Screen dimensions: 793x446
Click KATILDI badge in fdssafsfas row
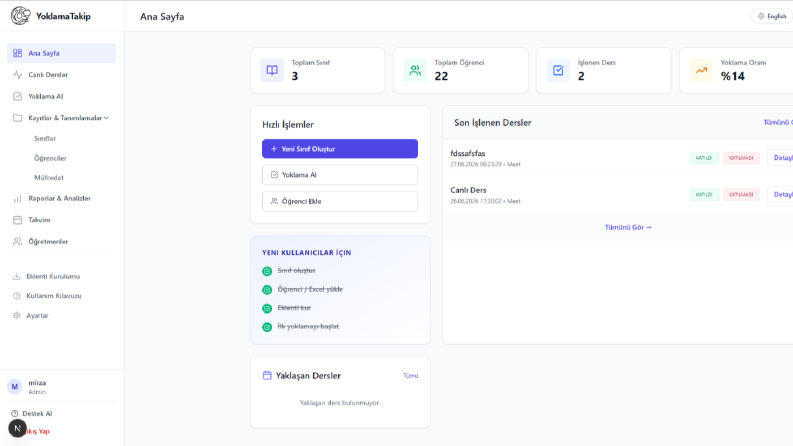pos(704,158)
